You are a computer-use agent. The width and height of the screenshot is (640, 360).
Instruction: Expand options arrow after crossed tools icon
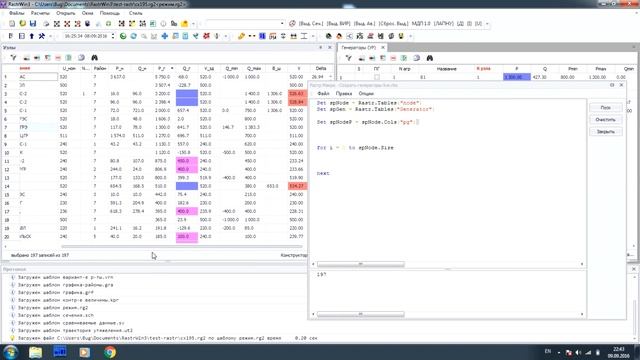50,36
